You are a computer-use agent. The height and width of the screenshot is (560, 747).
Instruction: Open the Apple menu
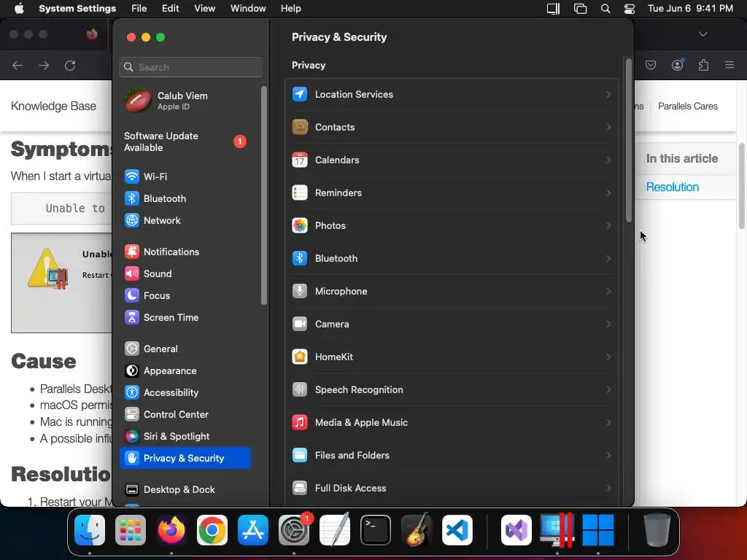click(20, 9)
